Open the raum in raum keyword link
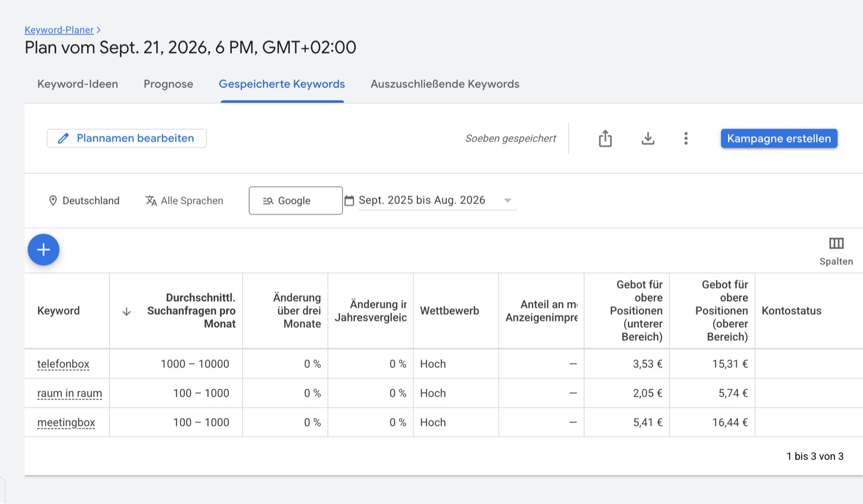The image size is (863, 504). pyautogui.click(x=70, y=393)
